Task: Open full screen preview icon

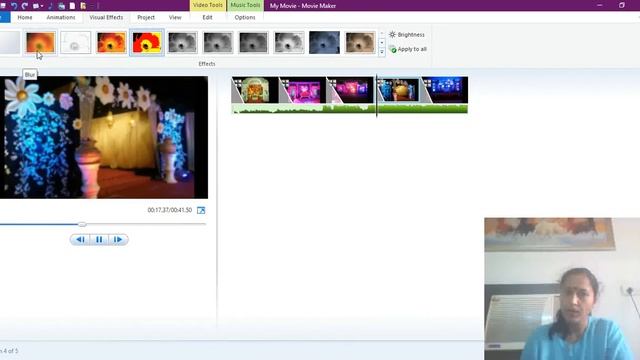Action: [x=201, y=210]
